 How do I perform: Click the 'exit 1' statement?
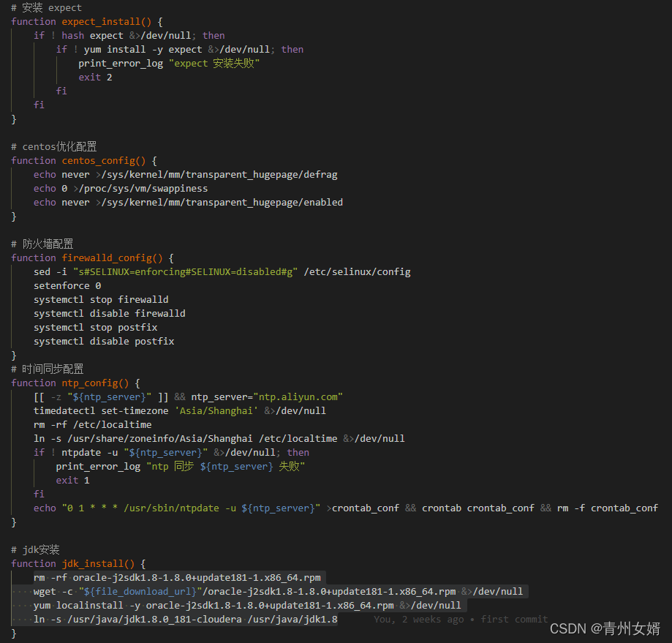point(73,481)
